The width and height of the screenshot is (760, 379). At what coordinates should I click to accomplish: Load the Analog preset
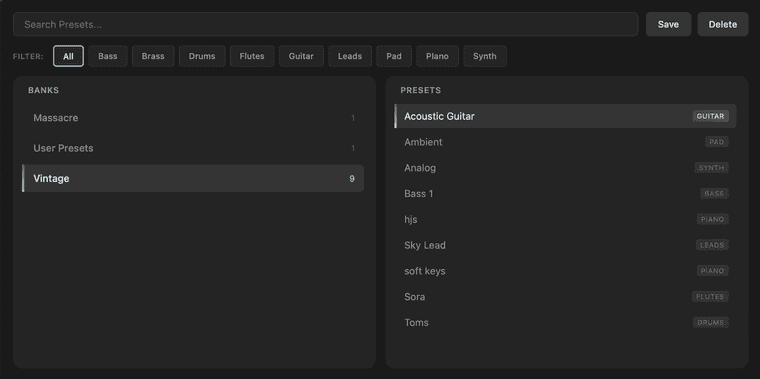(x=565, y=168)
